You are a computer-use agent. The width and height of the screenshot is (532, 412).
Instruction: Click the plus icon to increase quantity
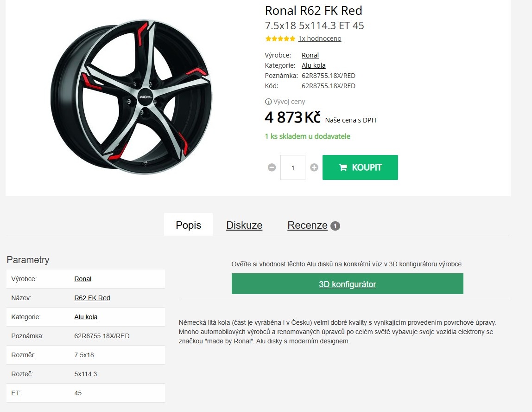click(314, 167)
